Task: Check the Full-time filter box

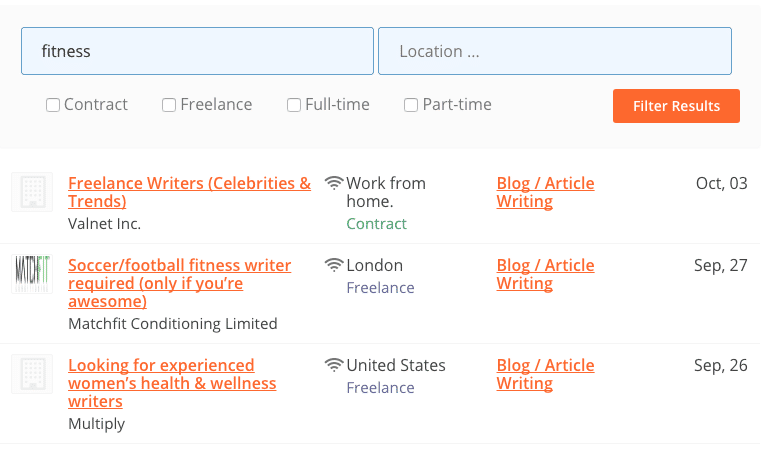Action: click(x=294, y=105)
